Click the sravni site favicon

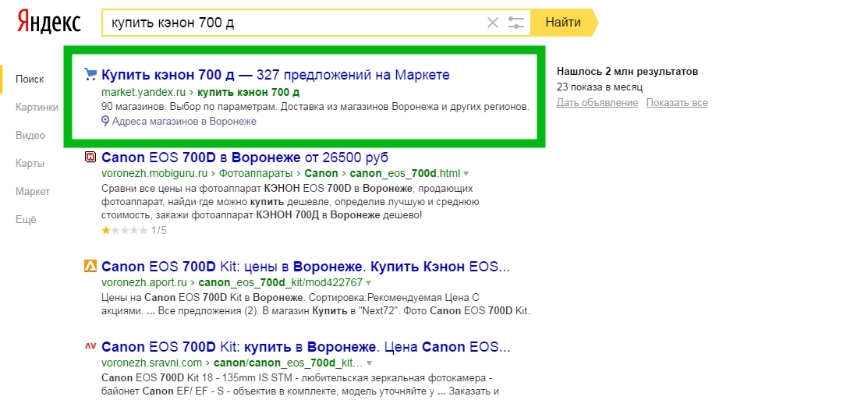[90, 346]
